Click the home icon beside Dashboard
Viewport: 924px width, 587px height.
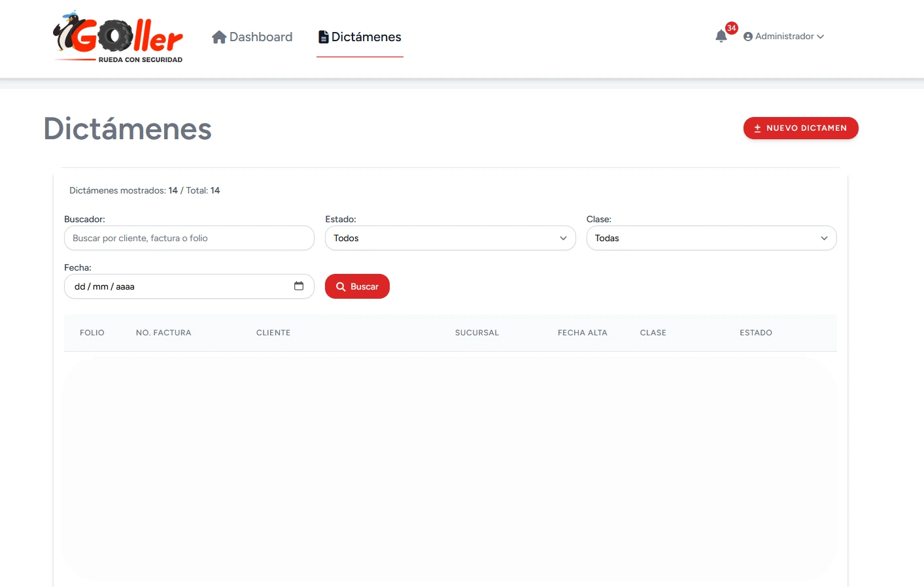coord(219,37)
